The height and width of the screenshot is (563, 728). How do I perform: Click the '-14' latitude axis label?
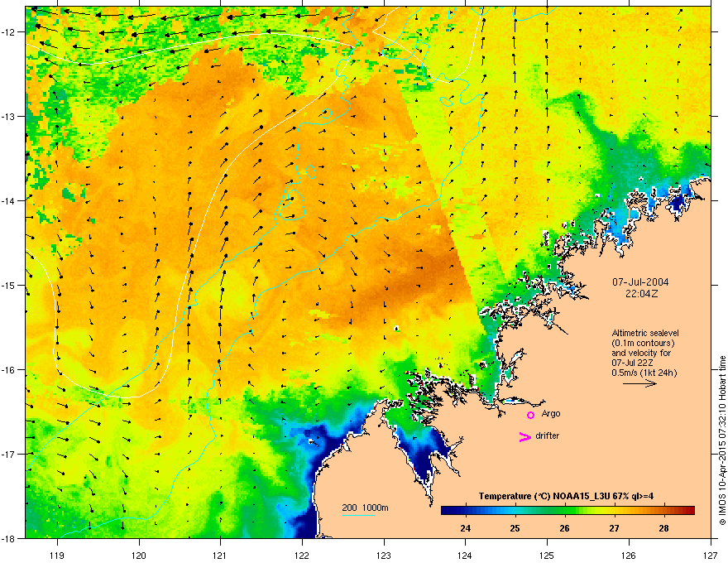point(7,200)
